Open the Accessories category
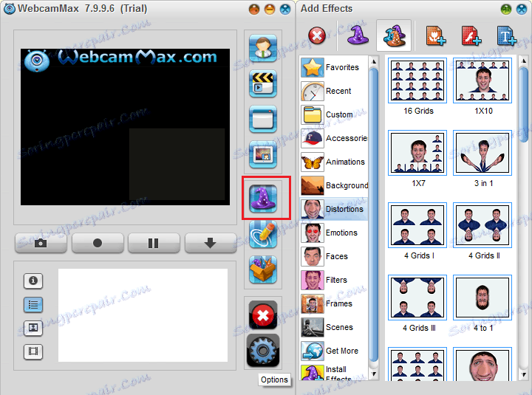The width and height of the screenshot is (532, 395). click(x=334, y=138)
